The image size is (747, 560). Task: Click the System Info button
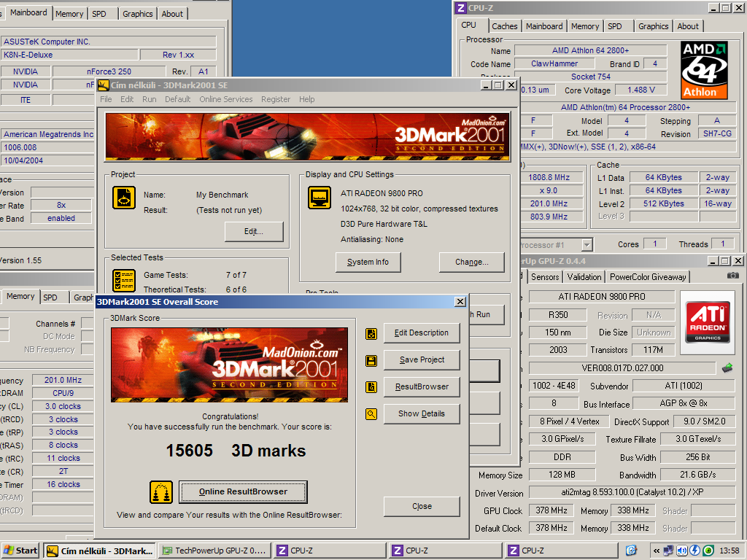(368, 262)
